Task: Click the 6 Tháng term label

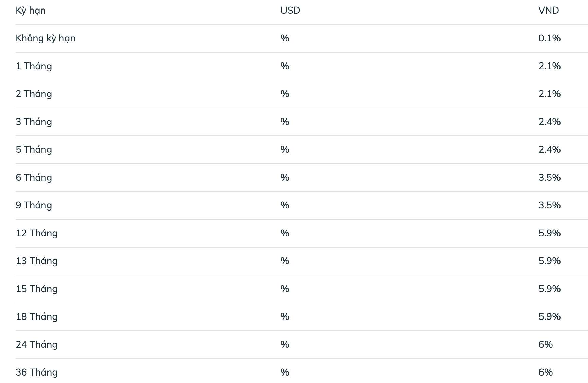Action: (x=34, y=178)
